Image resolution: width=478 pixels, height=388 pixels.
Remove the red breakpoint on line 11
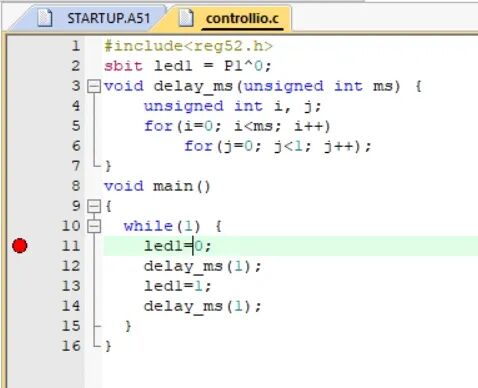point(20,246)
